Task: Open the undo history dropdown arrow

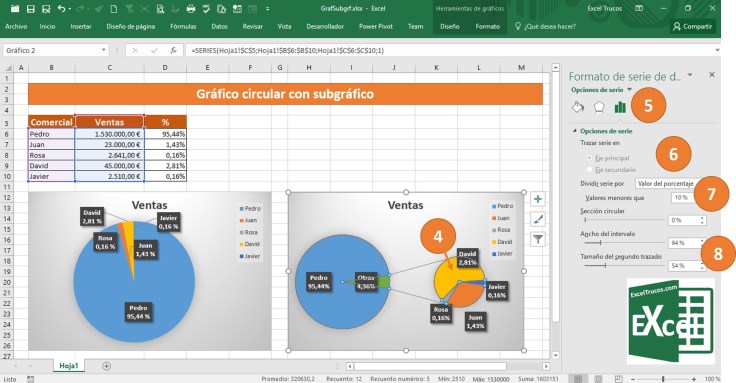Action: point(69,8)
